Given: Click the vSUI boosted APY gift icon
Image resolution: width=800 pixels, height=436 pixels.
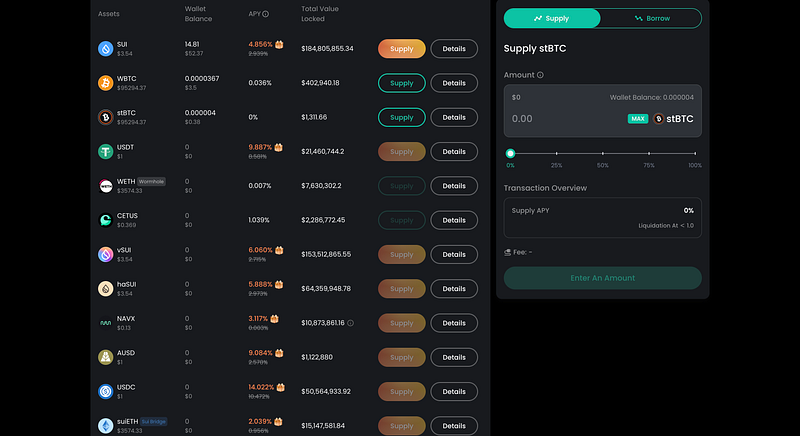Looking at the screenshot, I should (279, 250).
